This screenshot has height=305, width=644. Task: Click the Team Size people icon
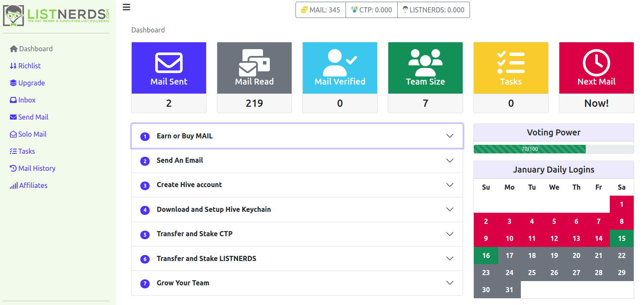(425, 62)
